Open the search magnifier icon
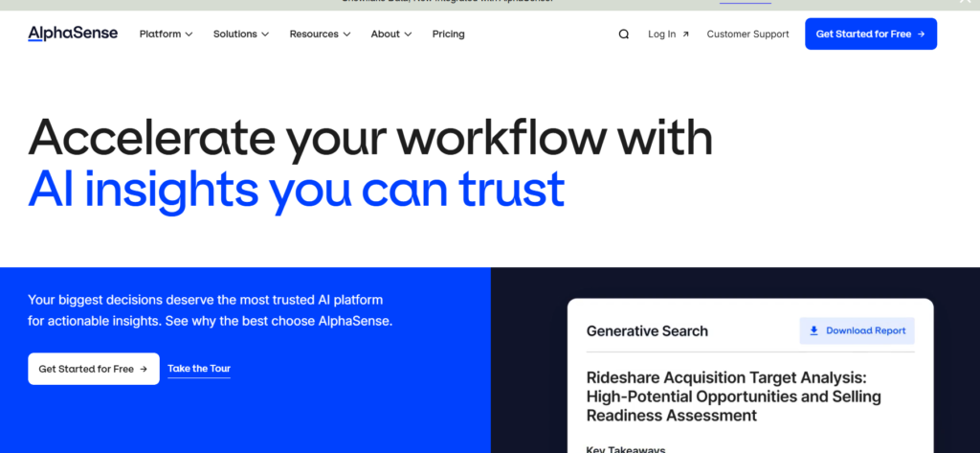 [623, 34]
